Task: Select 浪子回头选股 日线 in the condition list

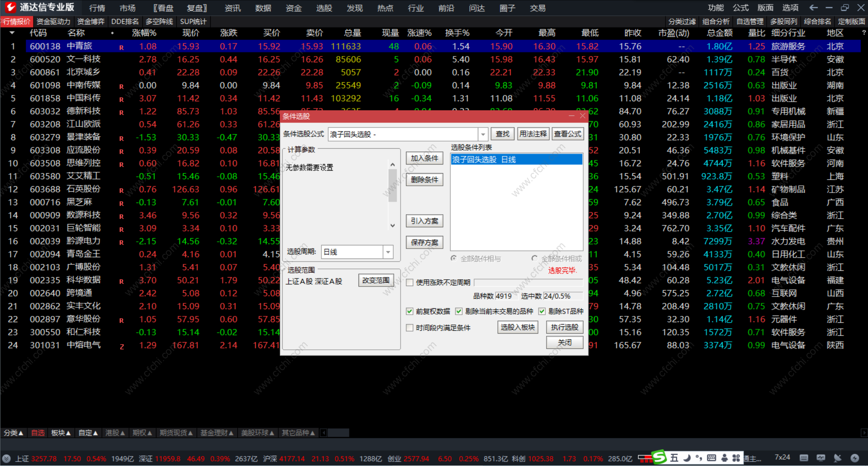Action: point(516,160)
